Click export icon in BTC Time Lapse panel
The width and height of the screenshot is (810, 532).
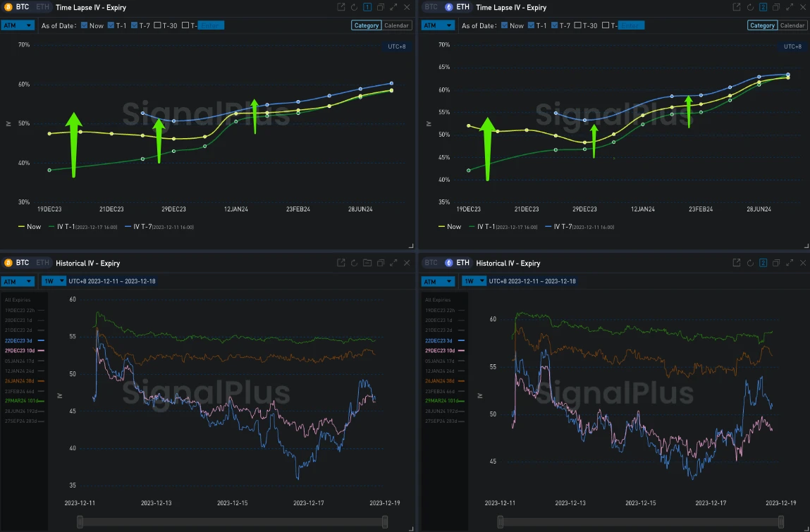341,7
